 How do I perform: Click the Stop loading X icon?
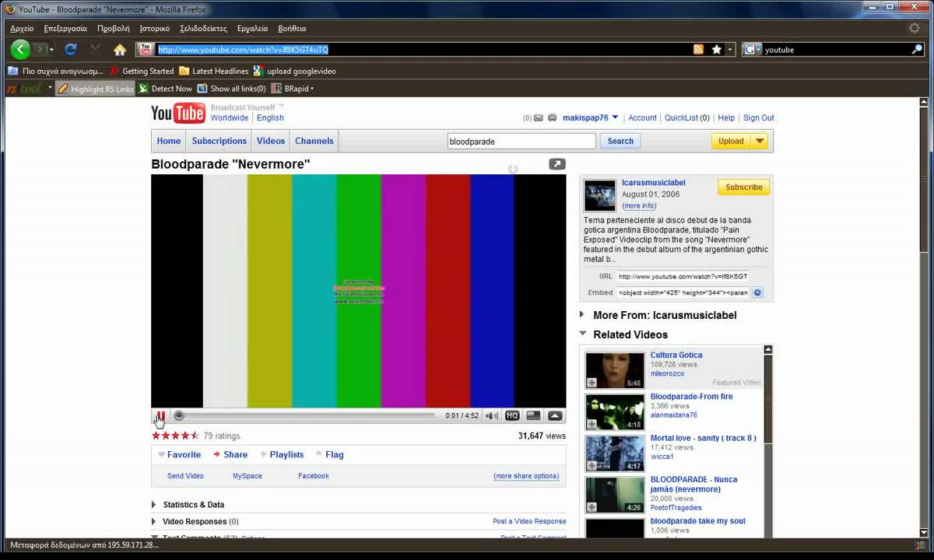tap(95, 49)
